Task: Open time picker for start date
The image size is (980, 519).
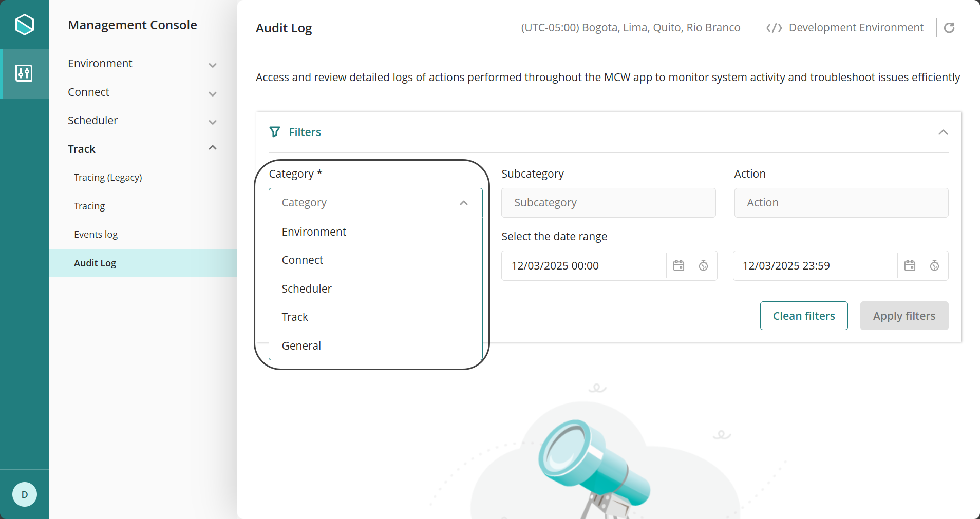Action: point(704,265)
